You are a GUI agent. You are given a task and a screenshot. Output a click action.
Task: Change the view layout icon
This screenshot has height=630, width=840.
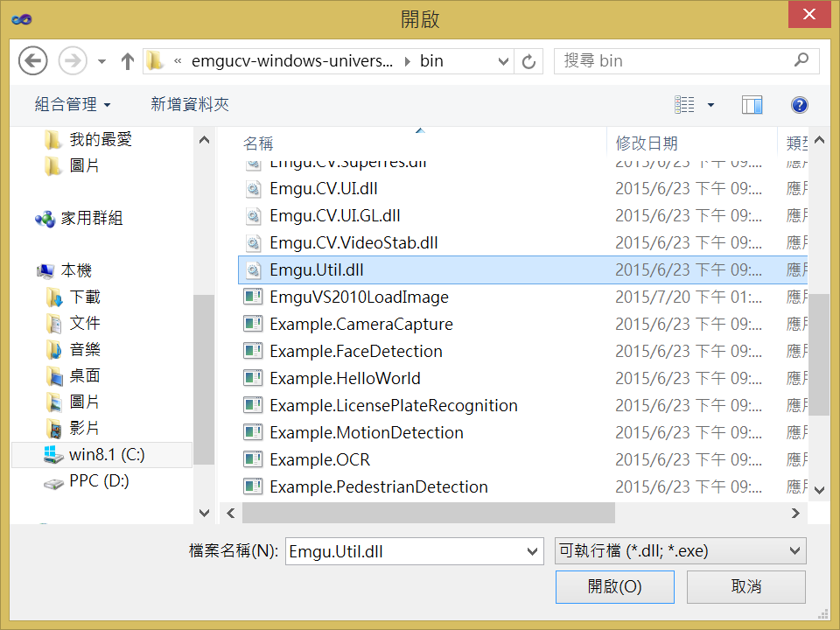684,105
